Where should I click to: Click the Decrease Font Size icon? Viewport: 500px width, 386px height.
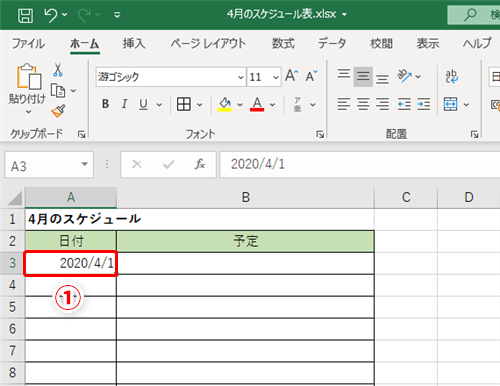[312, 76]
